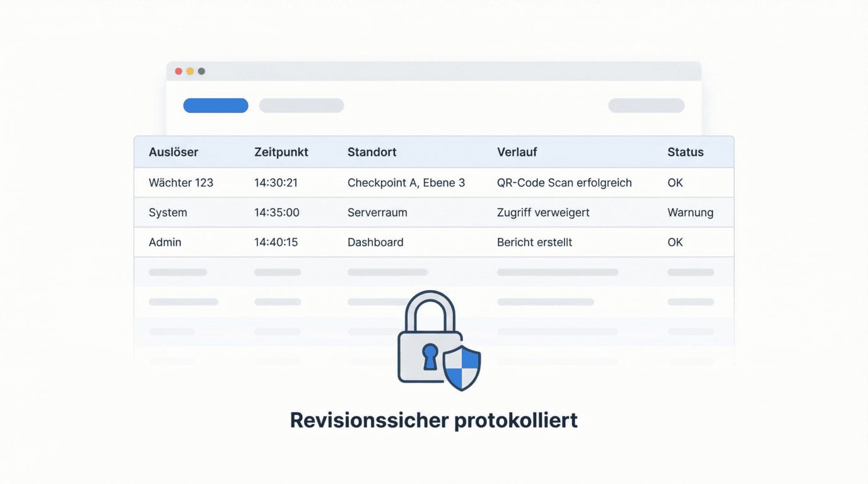Click the blue shield icon
This screenshot has height=484, width=868.
click(462, 367)
